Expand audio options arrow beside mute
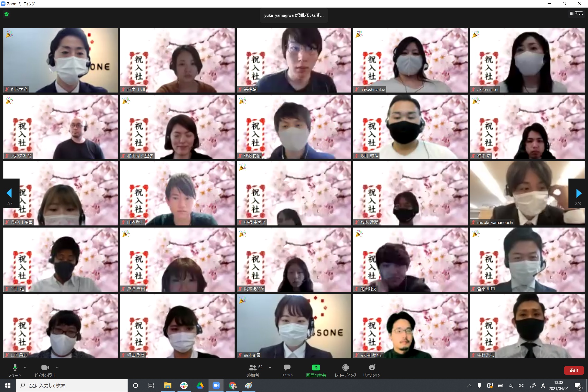This screenshot has width=588, height=392. (x=25, y=367)
